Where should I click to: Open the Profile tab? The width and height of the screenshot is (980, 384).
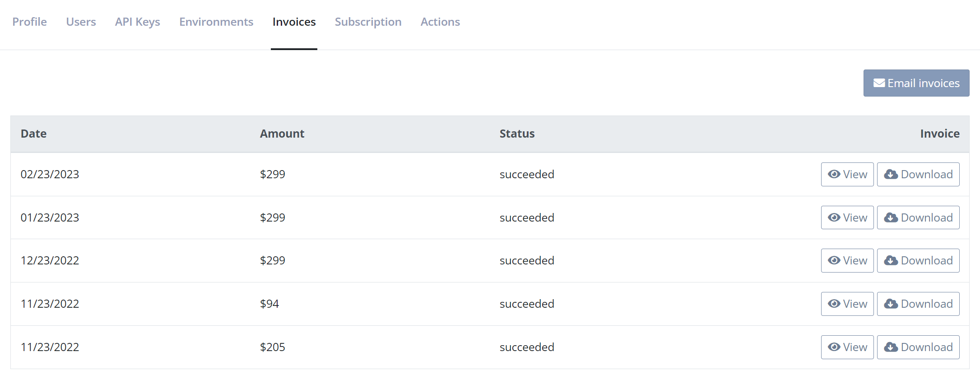(x=29, y=22)
